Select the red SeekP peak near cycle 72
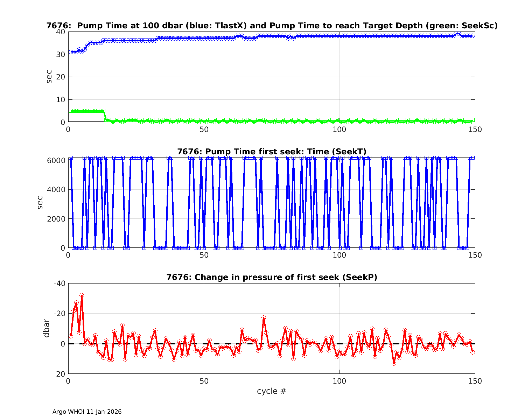The image size is (525, 420). [264, 318]
